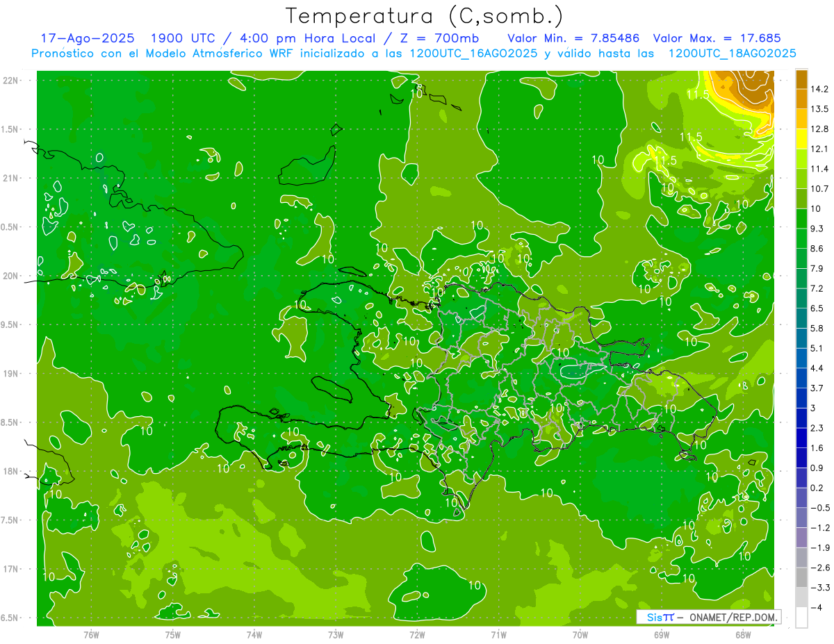Click the '75W' longitude axis label
This screenshot has width=834, height=644.
pyautogui.click(x=172, y=635)
